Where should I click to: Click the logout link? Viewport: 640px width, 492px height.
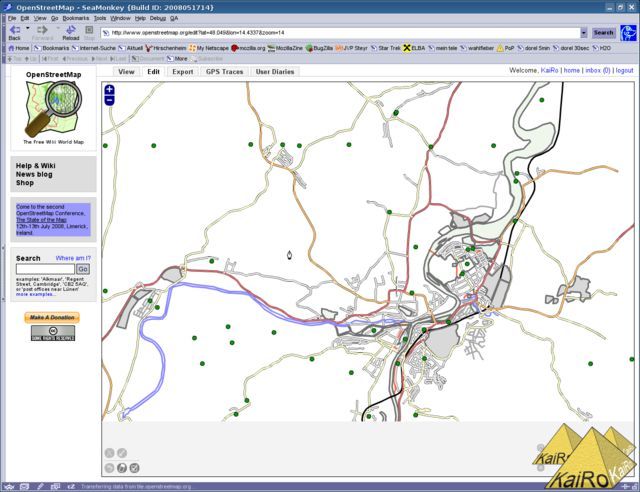(x=624, y=70)
